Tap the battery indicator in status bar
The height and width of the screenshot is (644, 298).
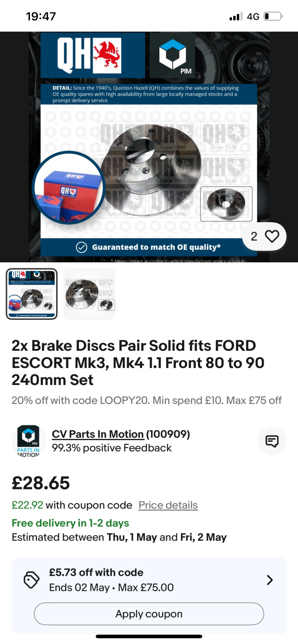point(273,17)
